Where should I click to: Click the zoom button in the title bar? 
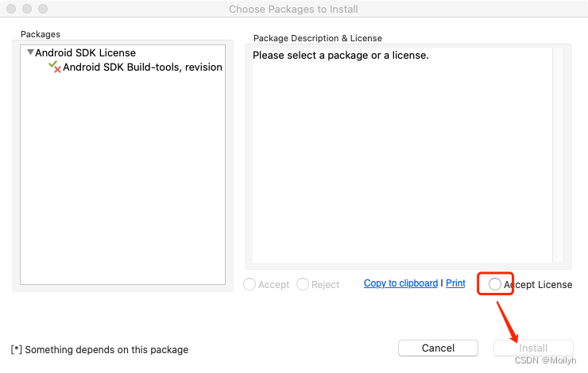(43, 9)
